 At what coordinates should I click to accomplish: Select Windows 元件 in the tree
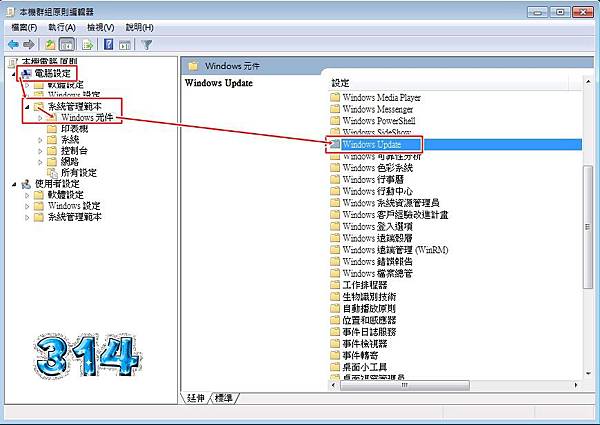click(x=87, y=117)
